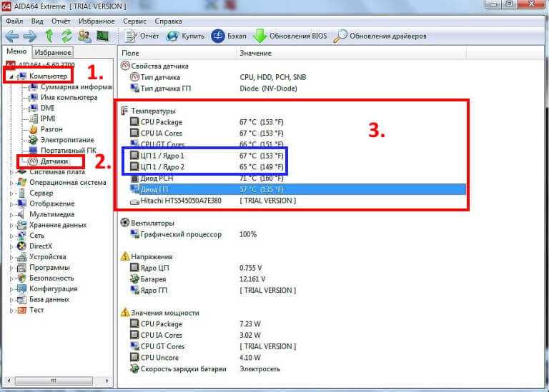Open Обновления драйверов from the toolbar
Image resolution: width=549 pixels, height=392 pixels.
(380, 36)
